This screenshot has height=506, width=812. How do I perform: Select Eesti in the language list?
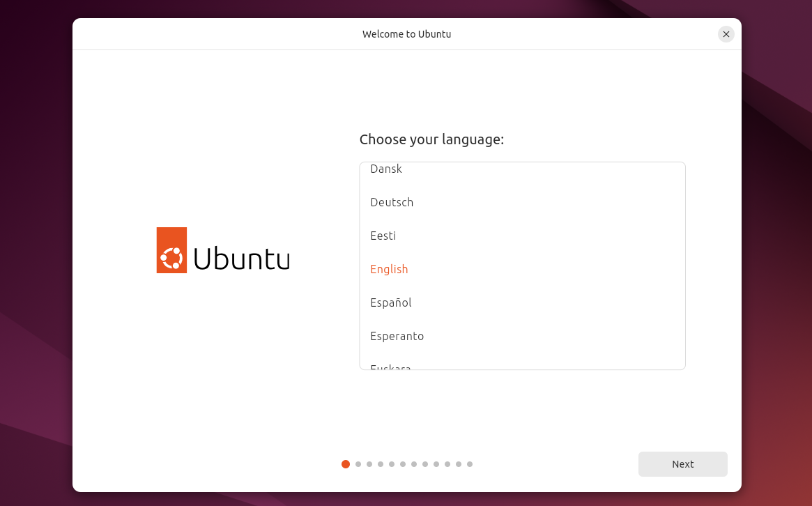click(522, 236)
